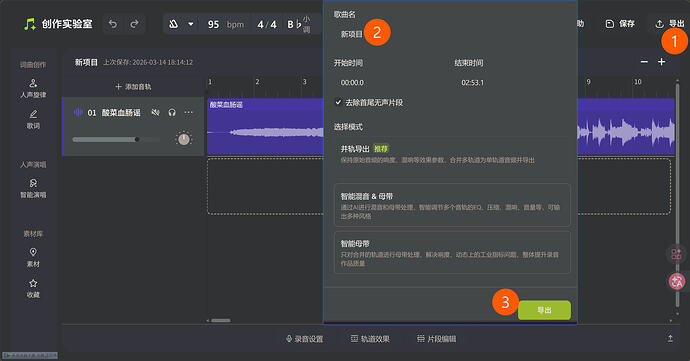Solo 酸菜血肠谣 track with headphone icon
The width and height of the screenshot is (690, 361).
(172, 113)
